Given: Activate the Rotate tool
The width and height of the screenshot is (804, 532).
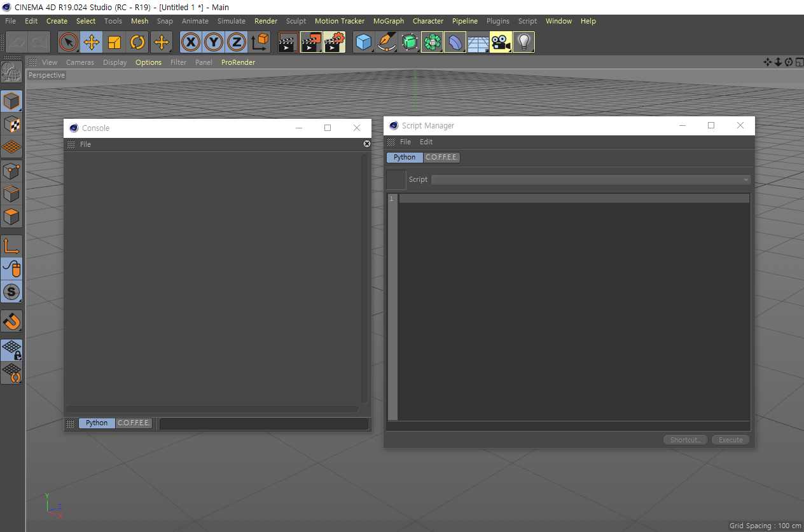Looking at the screenshot, I should 137,43.
